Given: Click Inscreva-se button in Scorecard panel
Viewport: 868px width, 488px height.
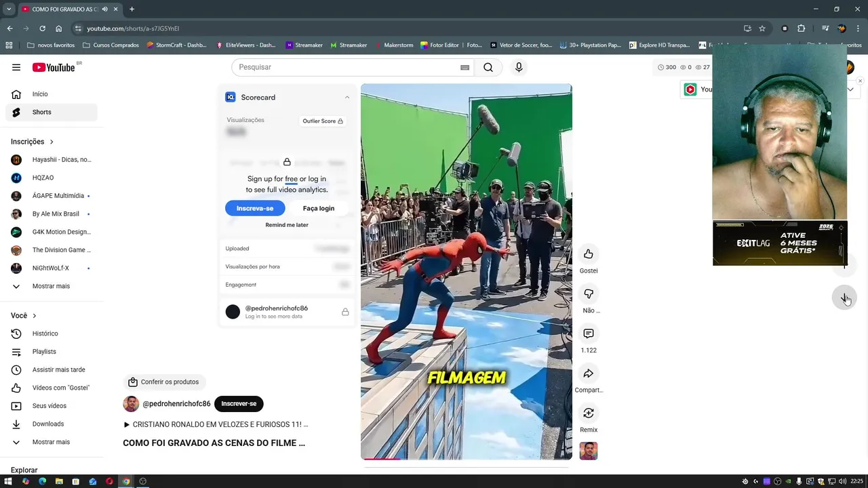Looking at the screenshot, I should click(x=255, y=208).
